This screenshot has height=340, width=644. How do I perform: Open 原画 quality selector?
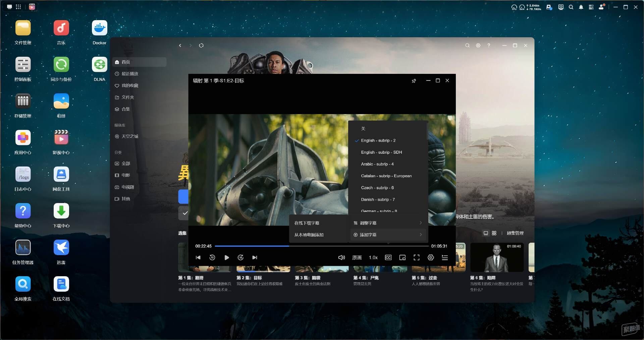click(x=357, y=257)
